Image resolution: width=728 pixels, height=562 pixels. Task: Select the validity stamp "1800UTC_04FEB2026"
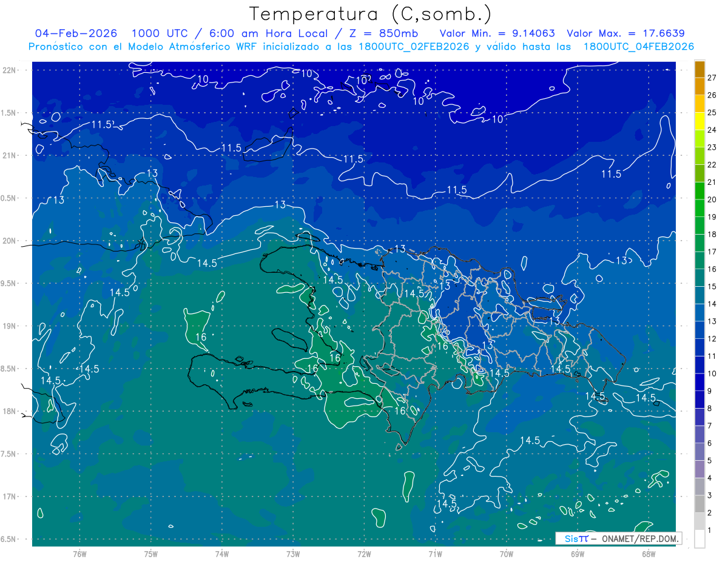[x=638, y=47]
